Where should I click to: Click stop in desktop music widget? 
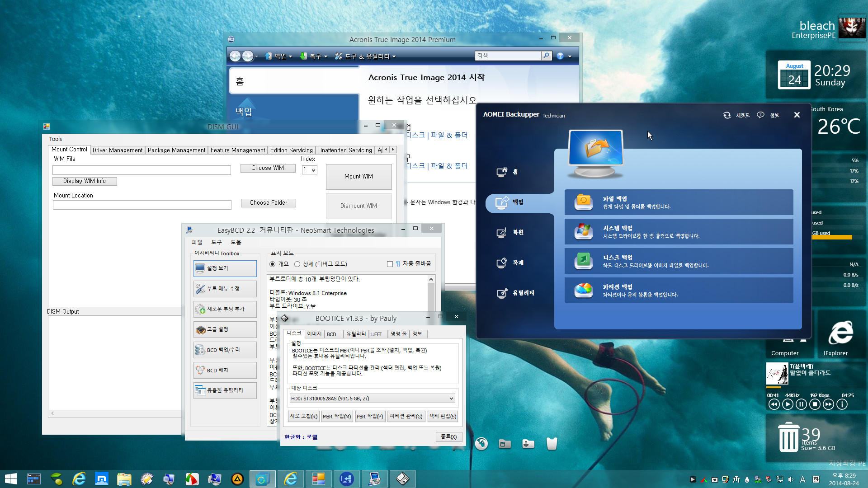click(x=815, y=404)
